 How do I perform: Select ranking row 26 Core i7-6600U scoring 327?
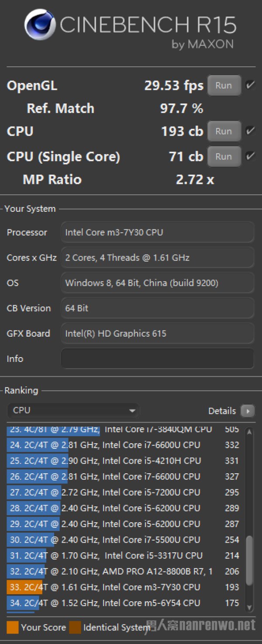click(x=124, y=476)
